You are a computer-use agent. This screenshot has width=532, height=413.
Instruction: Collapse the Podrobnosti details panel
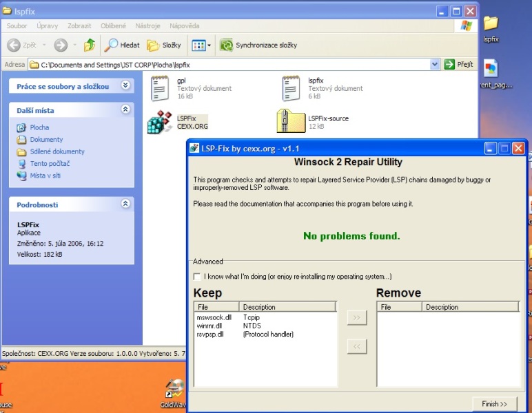125,204
